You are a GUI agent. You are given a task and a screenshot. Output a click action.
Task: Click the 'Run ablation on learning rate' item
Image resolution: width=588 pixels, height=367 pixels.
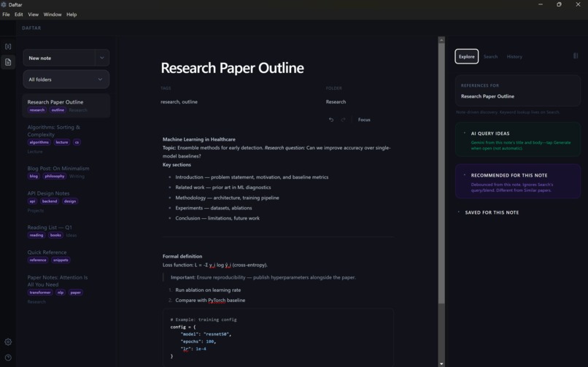coord(208,290)
